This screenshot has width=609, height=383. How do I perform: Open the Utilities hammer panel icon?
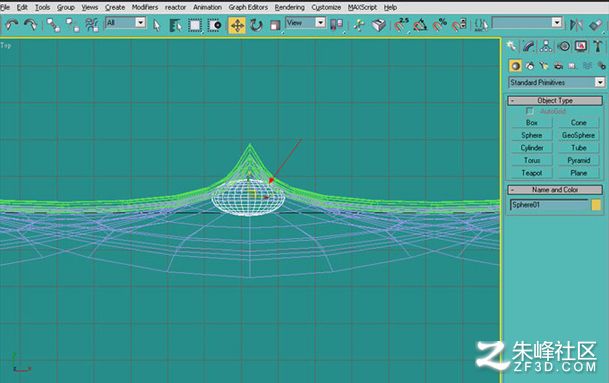pos(597,47)
